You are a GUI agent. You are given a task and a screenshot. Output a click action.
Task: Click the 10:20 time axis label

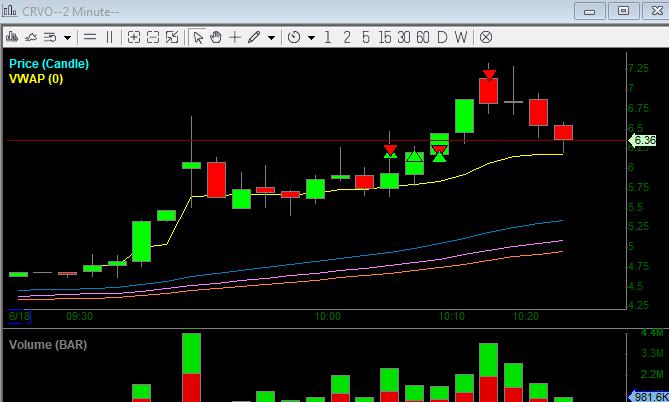pos(525,316)
